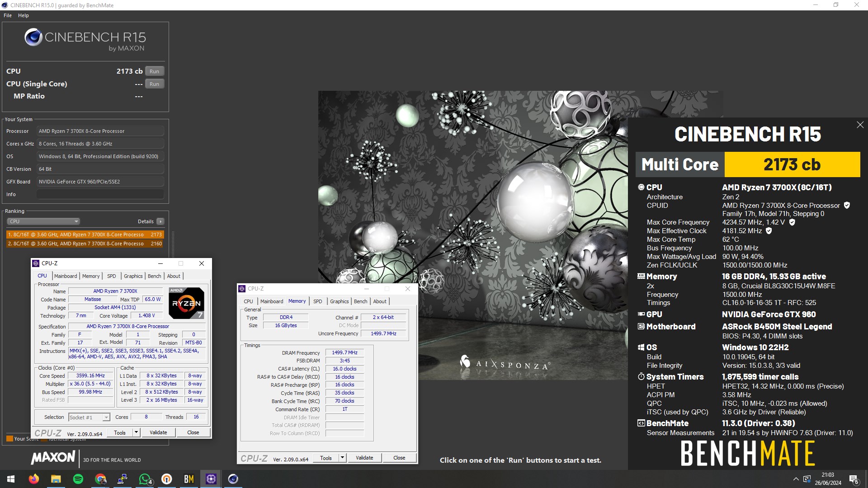Viewport: 868px width, 488px height.
Task: Click the AMD Ryzen 7 logo in CPU-Z
Action: click(186, 303)
